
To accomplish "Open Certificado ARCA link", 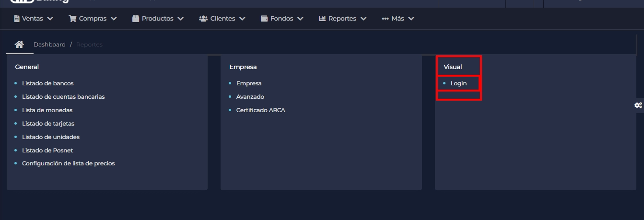I will click(261, 110).
